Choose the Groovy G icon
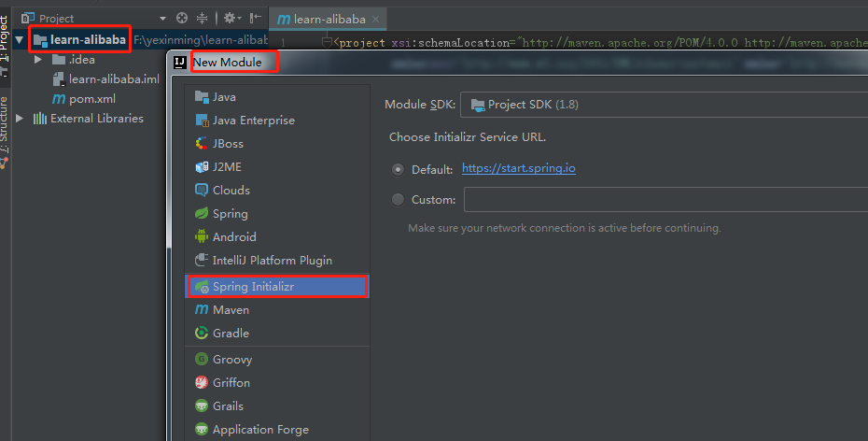 tap(202, 359)
